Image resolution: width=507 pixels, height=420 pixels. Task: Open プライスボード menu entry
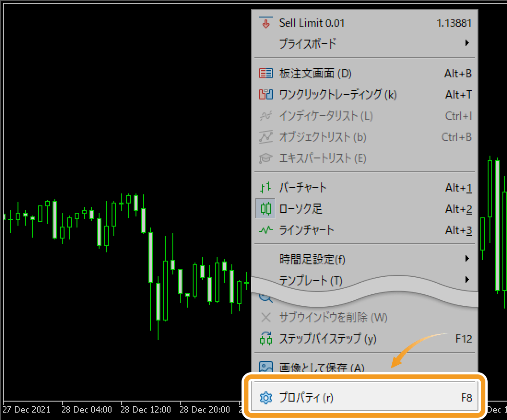(365, 43)
